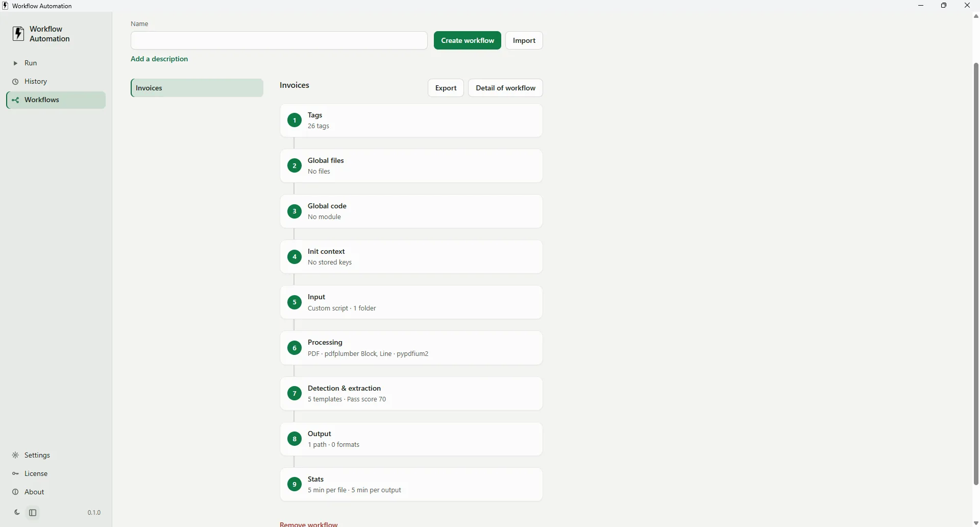Click the Workflows graph icon
The height and width of the screenshot is (527, 980).
point(15,100)
